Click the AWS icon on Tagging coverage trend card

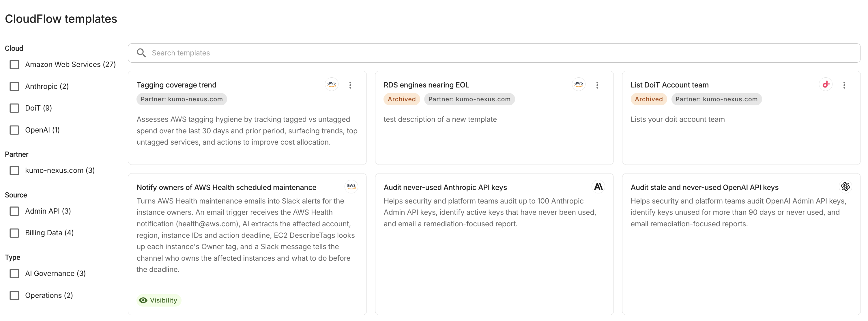point(332,84)
